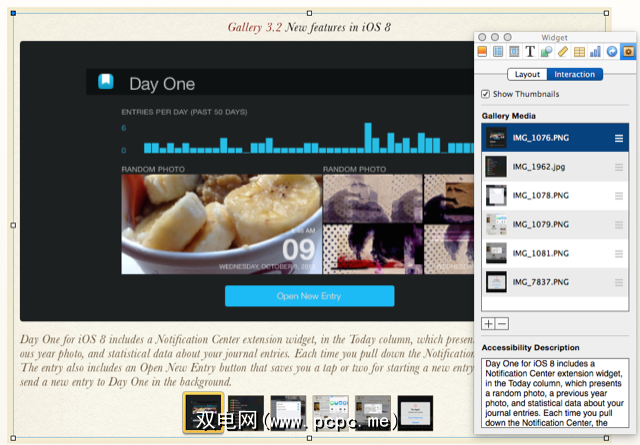Viewport: 640px width, 445px height.
Task: Select IMG_1079.PNG in Gallery Media
Action: 555,225
